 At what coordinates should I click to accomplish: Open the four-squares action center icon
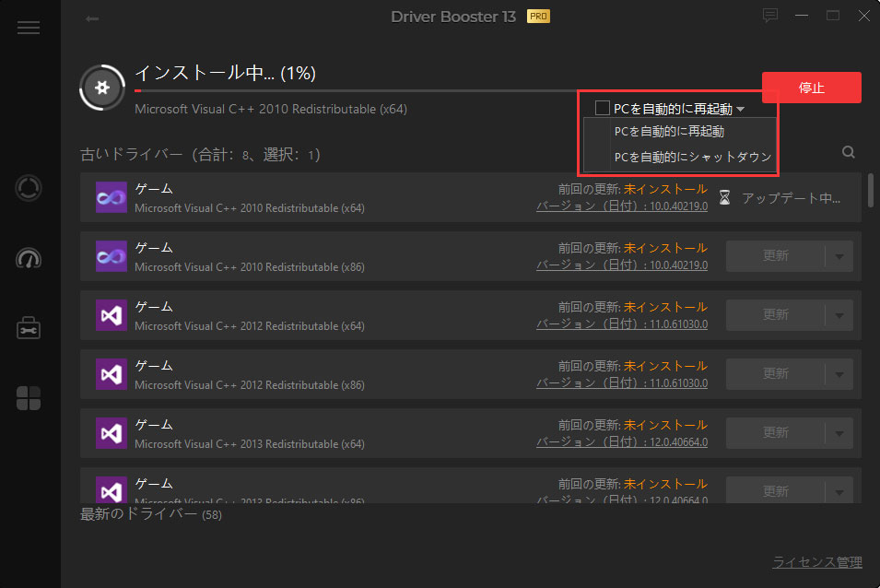(x=28, y=398)
